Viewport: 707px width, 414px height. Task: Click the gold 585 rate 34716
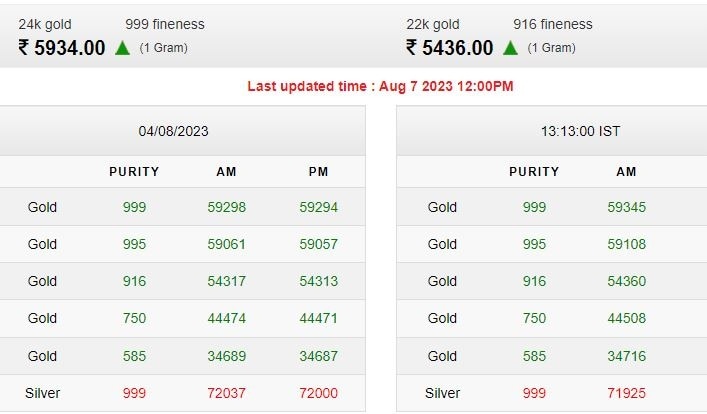(626, 356)
